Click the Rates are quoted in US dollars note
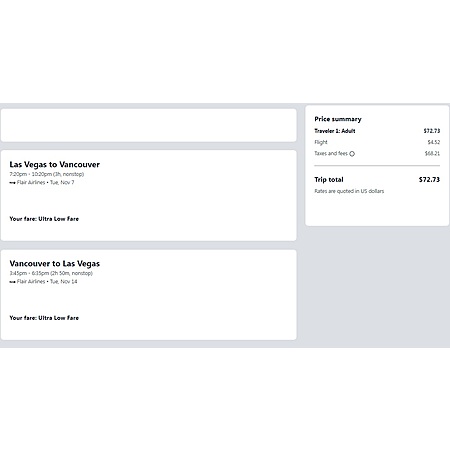This screenshot has width=450, height=450. click(349, 191)
